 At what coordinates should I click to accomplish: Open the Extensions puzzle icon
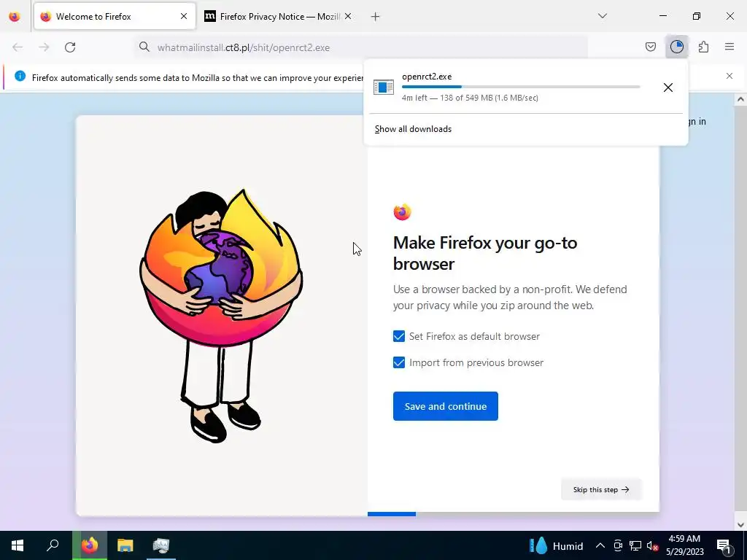pos(703,47)
